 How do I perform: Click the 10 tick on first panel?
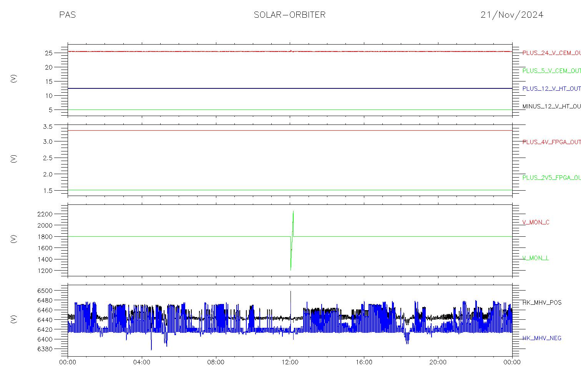[x=49, y=96]
